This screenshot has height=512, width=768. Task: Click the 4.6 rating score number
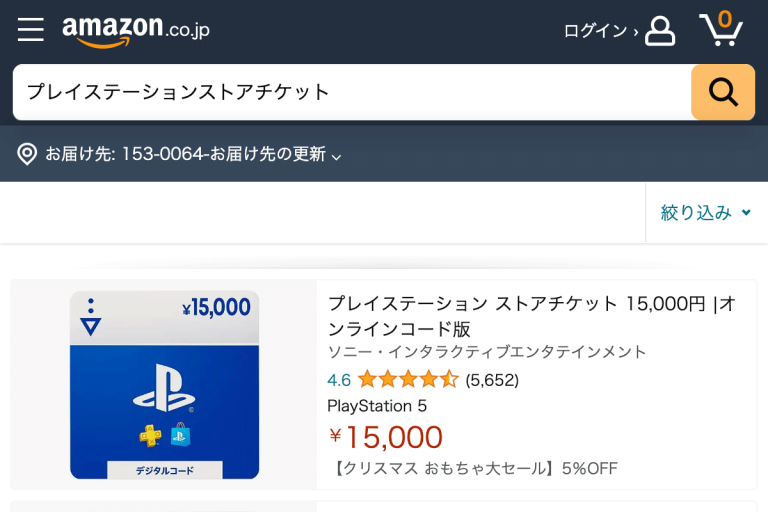coord(339,380)
